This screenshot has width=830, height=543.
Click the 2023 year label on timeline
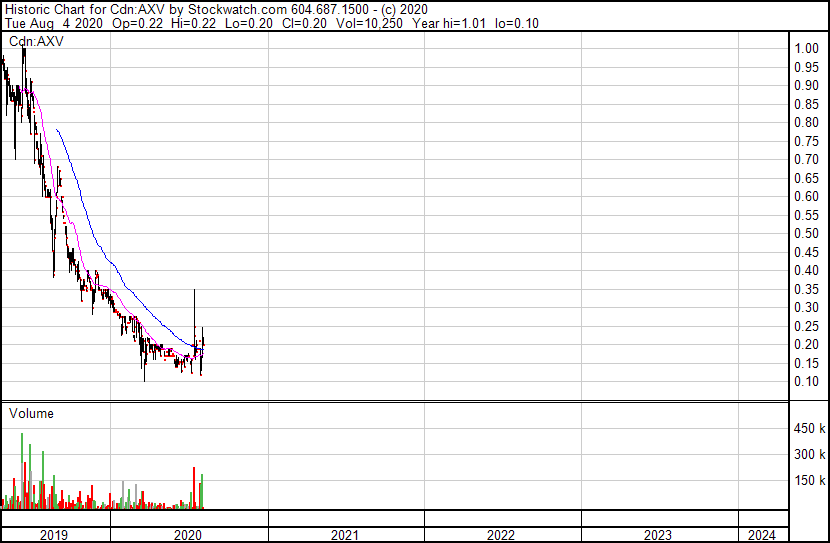[657, 535]
